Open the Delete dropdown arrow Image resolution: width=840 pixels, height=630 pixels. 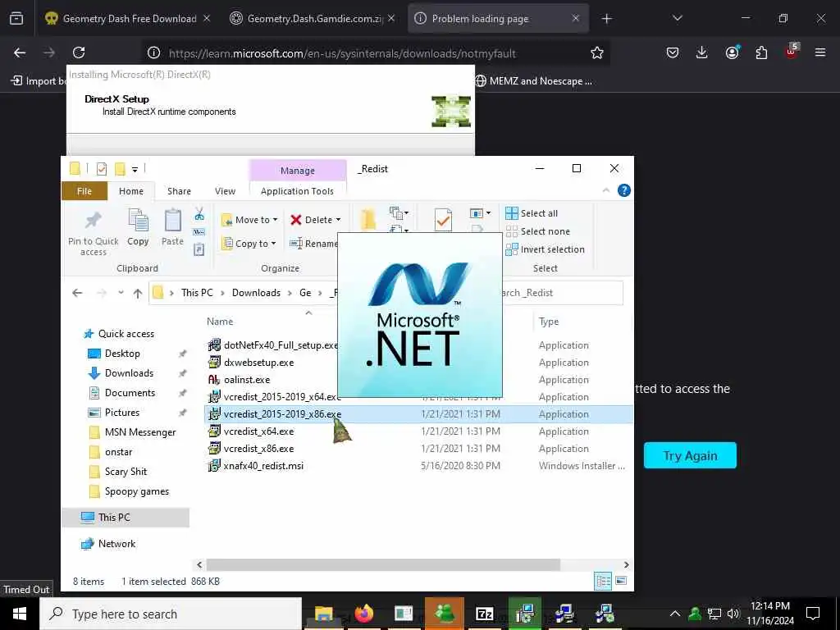click(338, 220)
